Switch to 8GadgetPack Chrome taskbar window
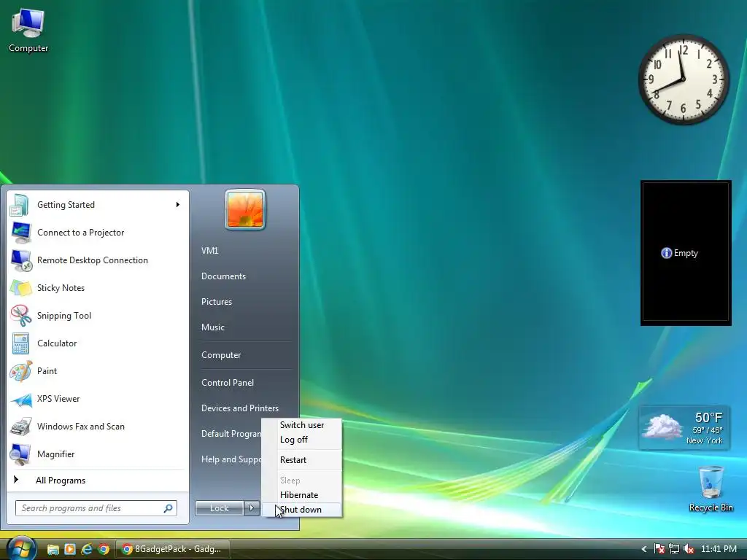The height and width of the screenshot is (560, 747). coord(172,549)
